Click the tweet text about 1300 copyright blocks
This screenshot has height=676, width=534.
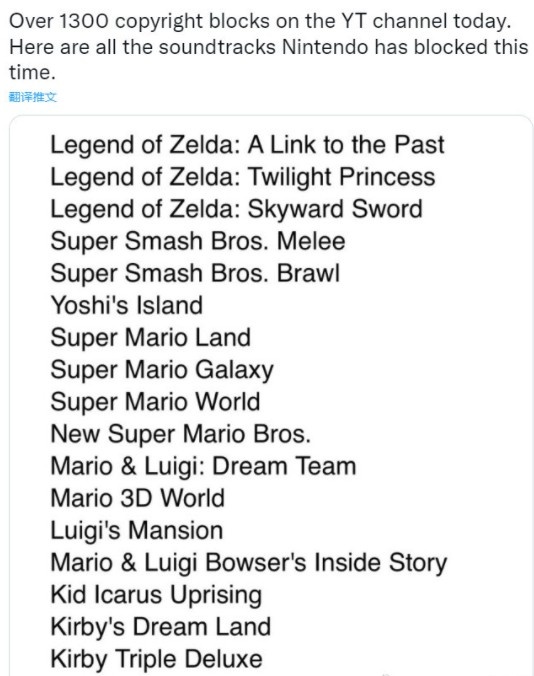click(x=269, y=47)
